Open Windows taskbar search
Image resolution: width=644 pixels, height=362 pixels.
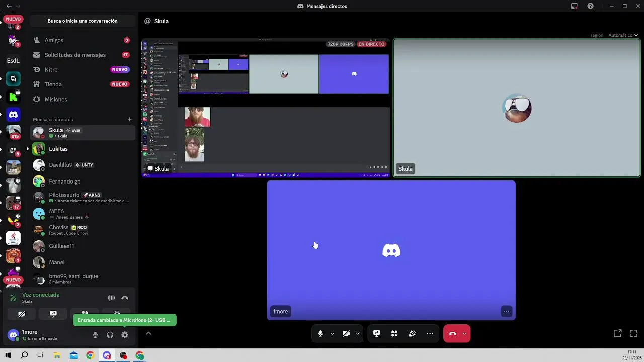click(24, 355)
